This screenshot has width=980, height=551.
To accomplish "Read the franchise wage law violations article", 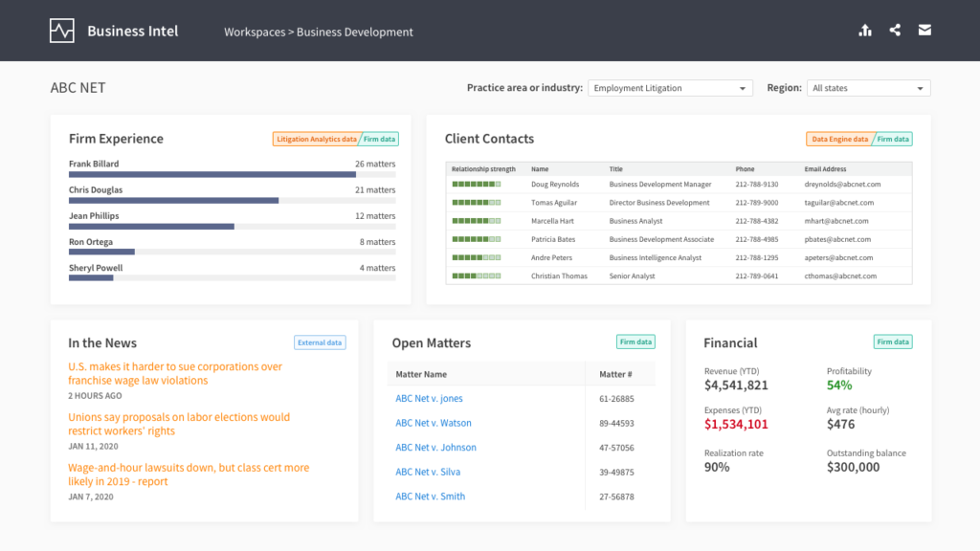I will tap(175, 373).
